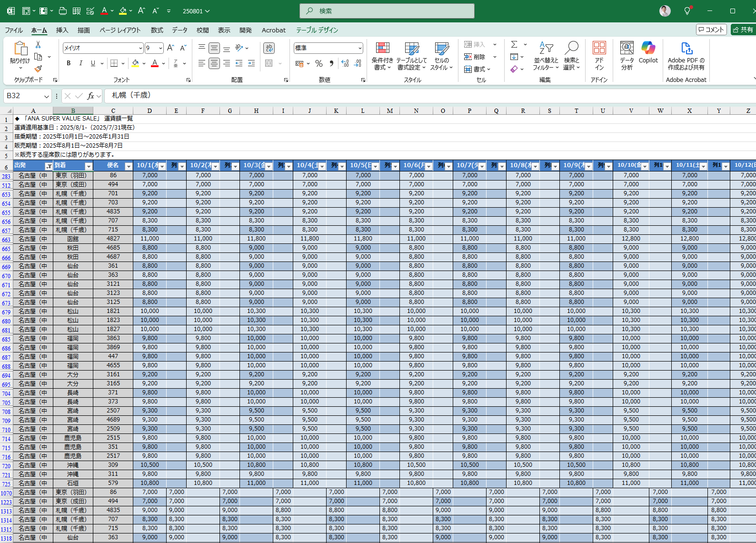
Task: Expand the Name Box dropdown
Action: coord(47,96)
